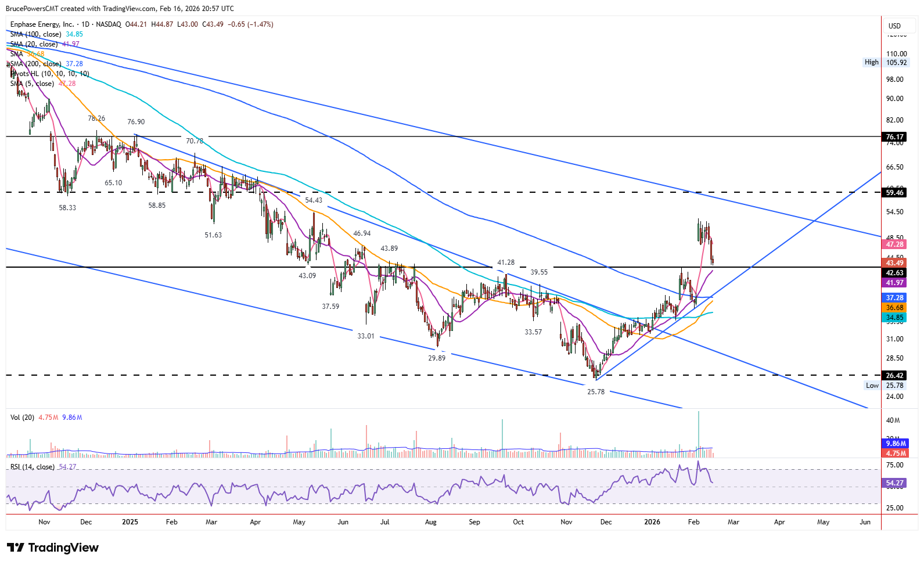Image resolution: width=924 pixels, height=565 pixels.
Task: Click the 70.78 pivot label
Action: tap(195, 141)
